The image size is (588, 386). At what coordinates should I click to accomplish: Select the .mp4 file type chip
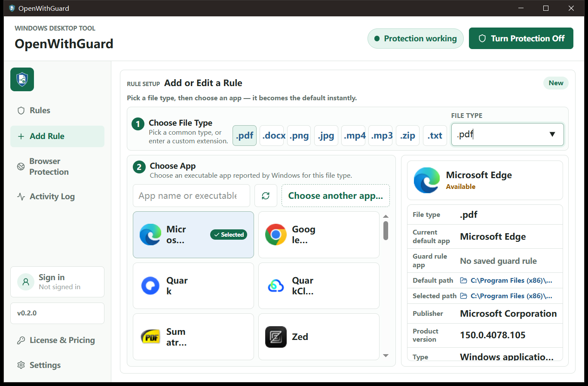(x=353, y=136)
